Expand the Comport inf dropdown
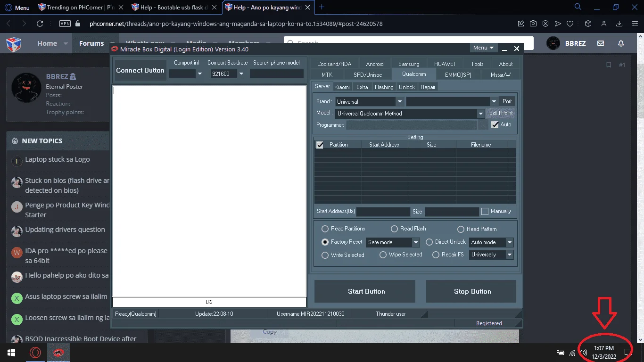Viewport: 644px width, 362px height. coord(199,74)
